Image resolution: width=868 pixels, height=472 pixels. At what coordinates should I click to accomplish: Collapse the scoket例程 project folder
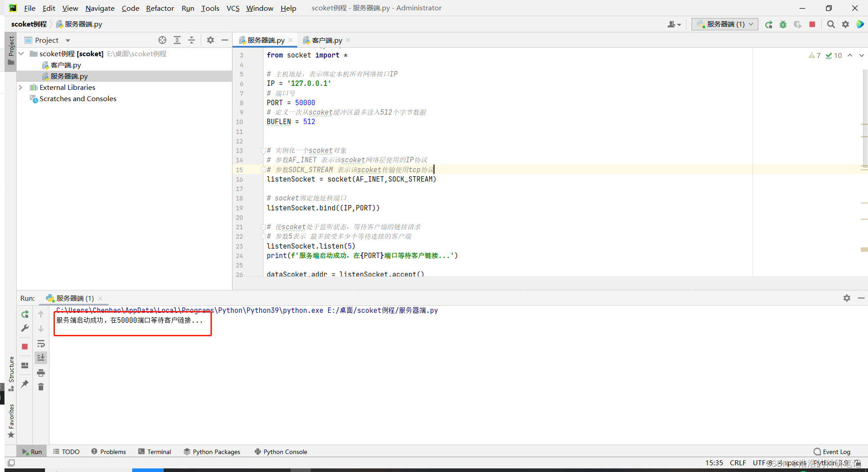coord(21,53)
